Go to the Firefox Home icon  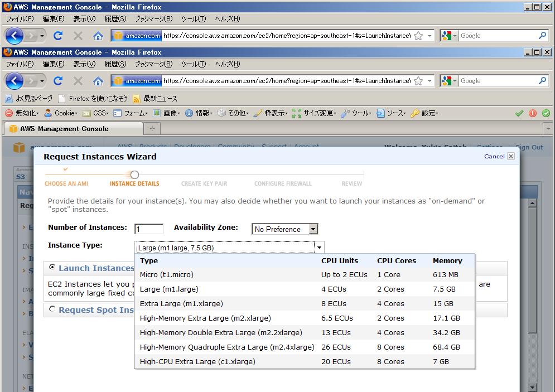click(x=98, y=81)
